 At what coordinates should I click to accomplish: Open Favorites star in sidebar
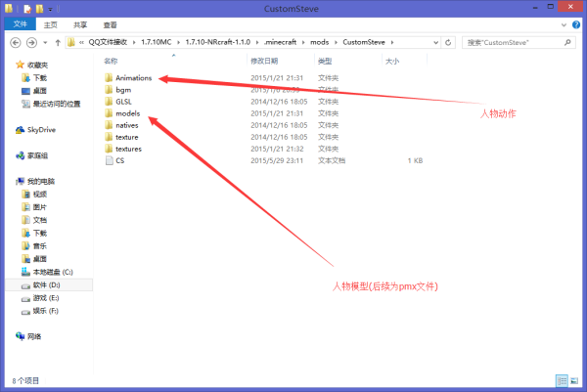(20, 65)
